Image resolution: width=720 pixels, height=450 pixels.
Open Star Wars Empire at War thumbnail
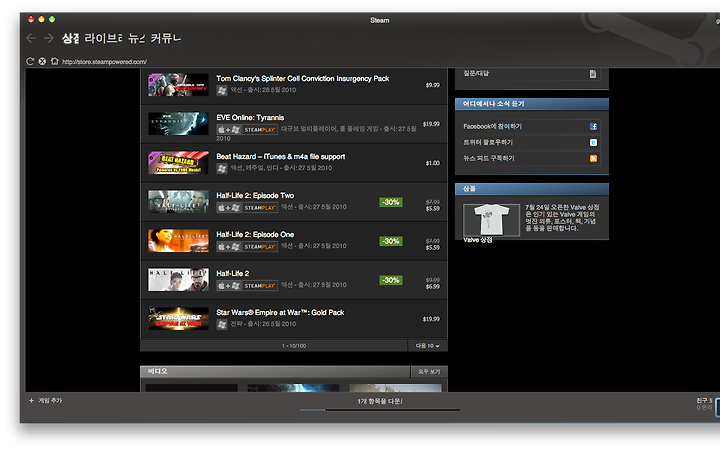click(x=178, y=319)
